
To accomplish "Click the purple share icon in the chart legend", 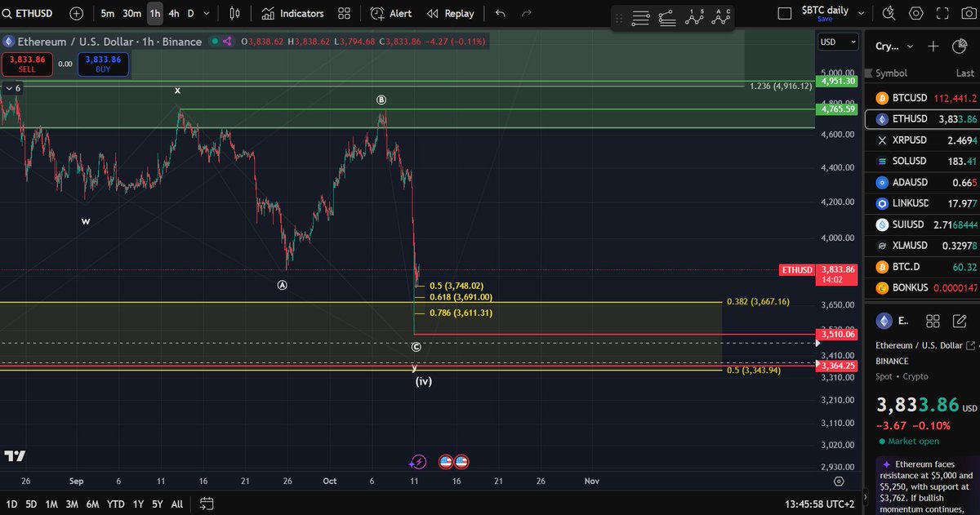I will click(x=227, y=42).
